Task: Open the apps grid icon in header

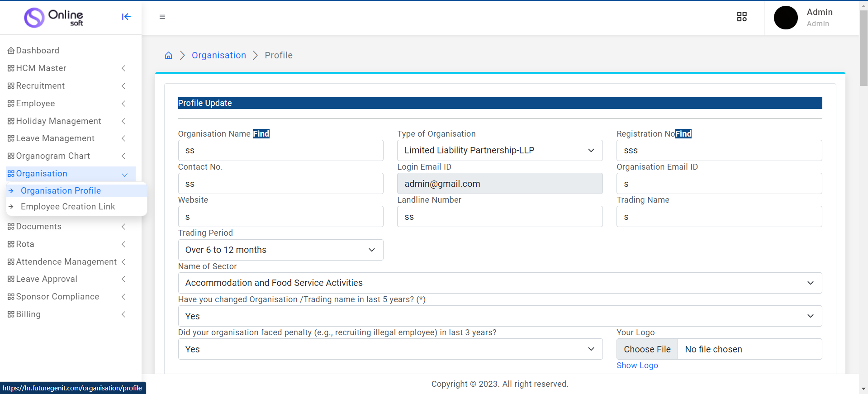Action: click(742, 17)
